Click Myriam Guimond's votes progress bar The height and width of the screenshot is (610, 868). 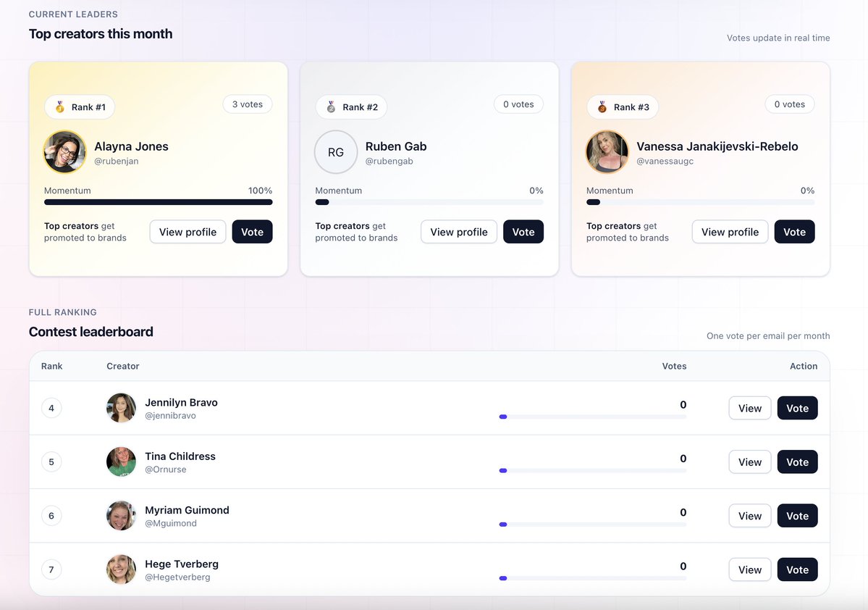(x=593, y=524)
